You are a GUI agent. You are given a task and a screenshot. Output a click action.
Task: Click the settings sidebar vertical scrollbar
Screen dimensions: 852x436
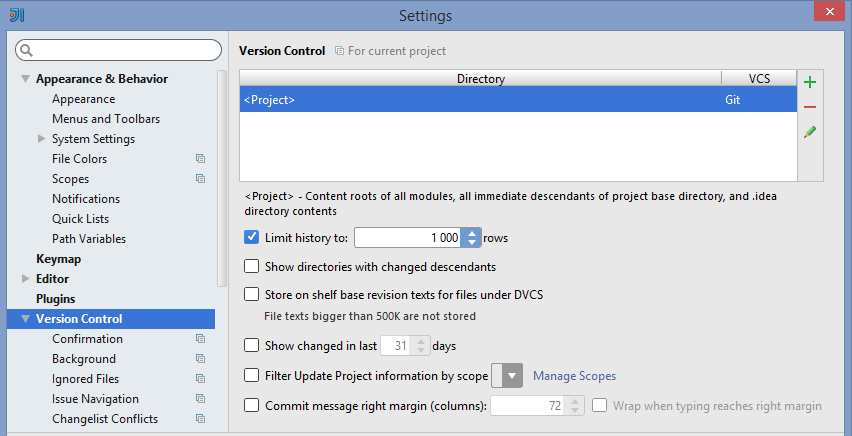222,178
